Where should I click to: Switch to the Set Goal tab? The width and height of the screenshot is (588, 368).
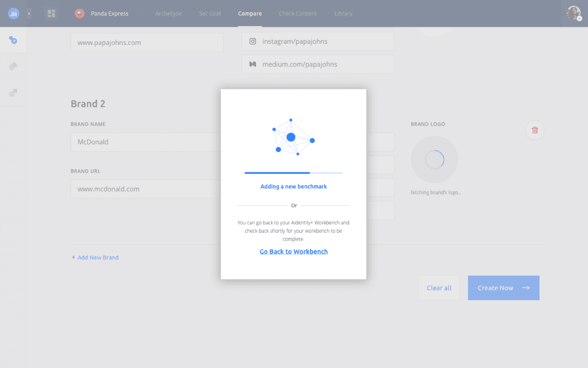coord(210,14)
